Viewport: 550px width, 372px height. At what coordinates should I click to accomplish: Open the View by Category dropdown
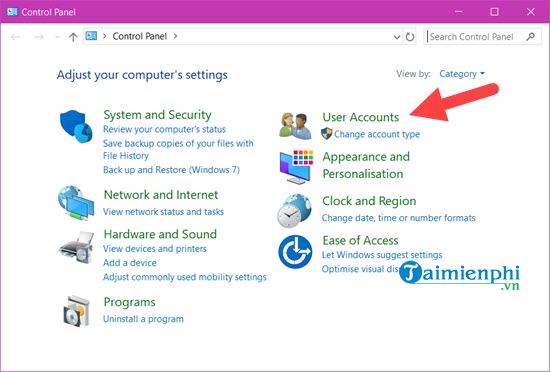pos(462,74)
